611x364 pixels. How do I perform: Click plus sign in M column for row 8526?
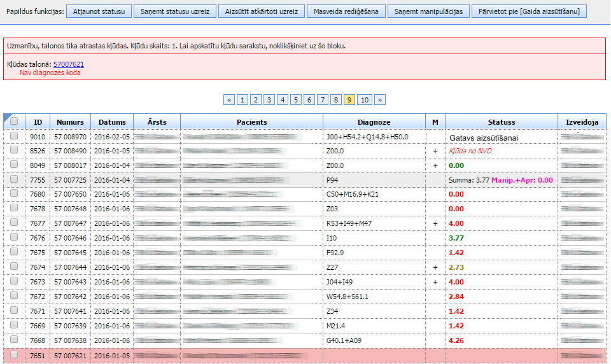[435, 151]
